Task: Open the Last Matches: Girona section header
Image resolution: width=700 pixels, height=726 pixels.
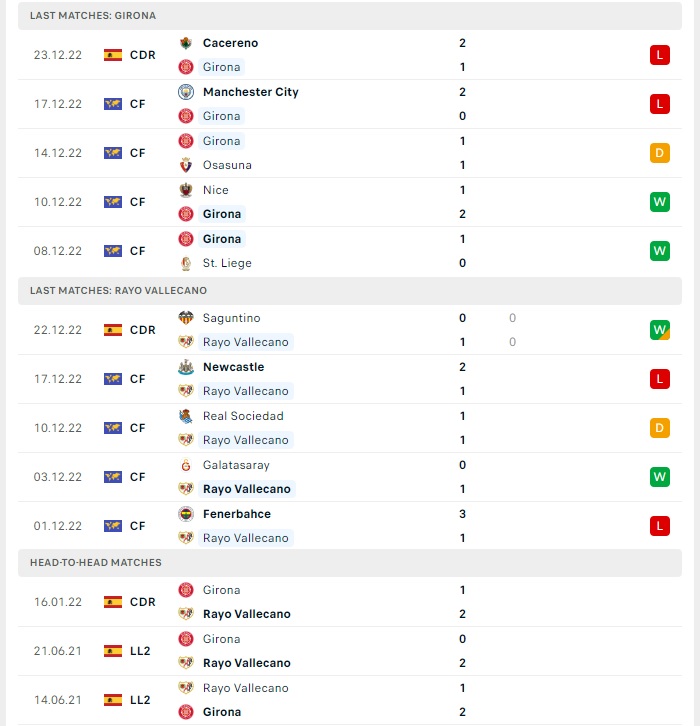Action: (x=350, y=16)
